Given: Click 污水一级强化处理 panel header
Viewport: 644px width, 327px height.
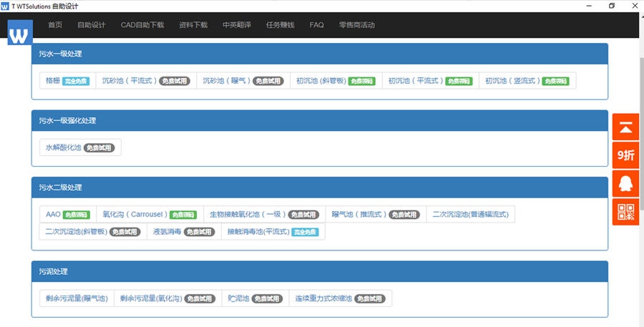Looking at the screenshot, I should point(320,121).
